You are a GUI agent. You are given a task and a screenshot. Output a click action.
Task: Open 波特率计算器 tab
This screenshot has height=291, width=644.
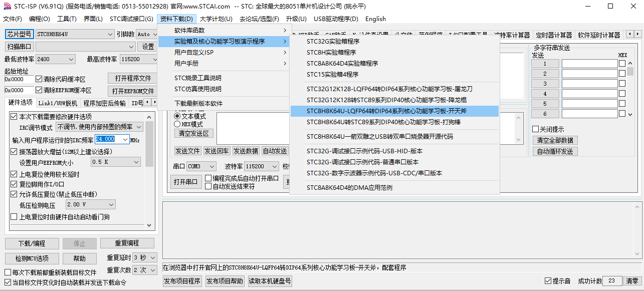(511, 35)
